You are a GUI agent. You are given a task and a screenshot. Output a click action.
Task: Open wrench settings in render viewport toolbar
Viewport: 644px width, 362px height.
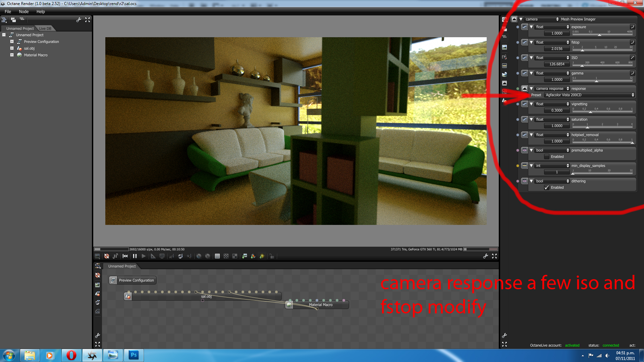coord(485,256)
